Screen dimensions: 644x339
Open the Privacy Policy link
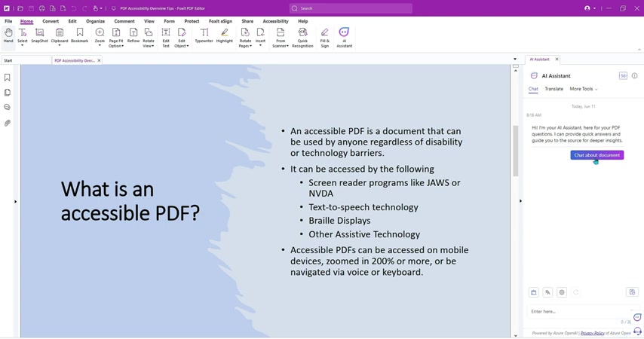click(x=592, y=333)
